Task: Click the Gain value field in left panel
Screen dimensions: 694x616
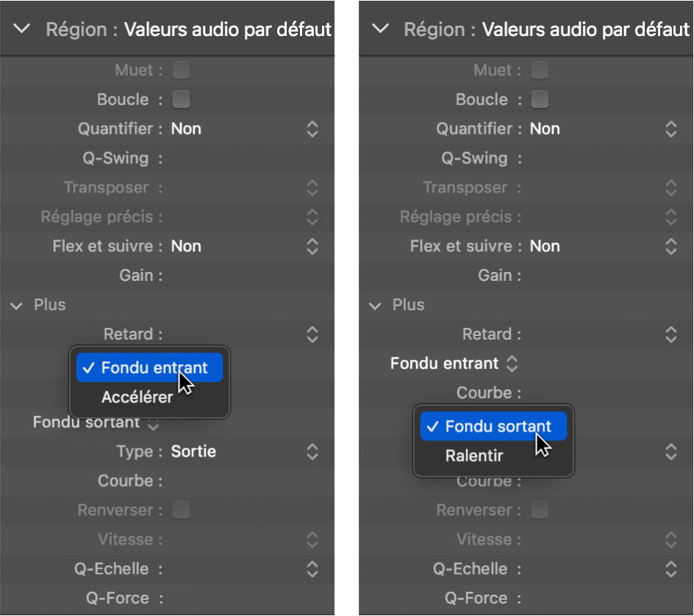Action: [235, 276]
